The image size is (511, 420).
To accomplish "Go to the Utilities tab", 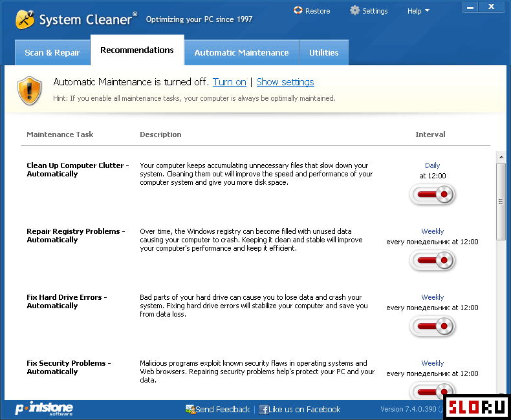I will pyautogui.click(x=324, y=52).
